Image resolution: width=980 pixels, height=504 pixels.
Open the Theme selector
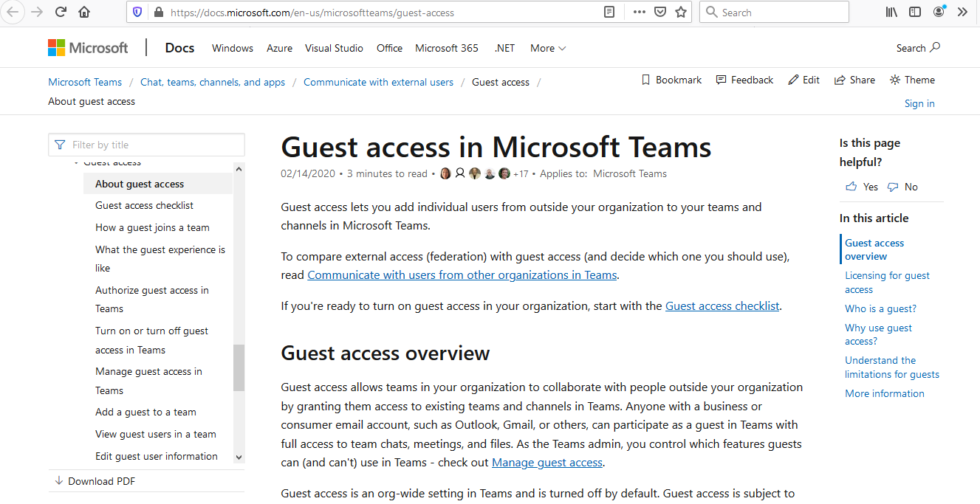pos(912,80)
